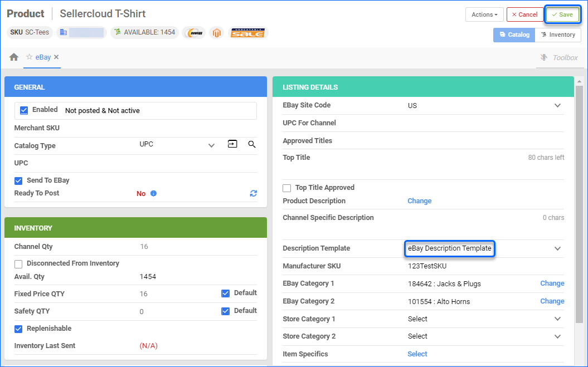Click the Inventory Last Sent (N/A) value
The image size is (588, 367).
coord(148,346)
